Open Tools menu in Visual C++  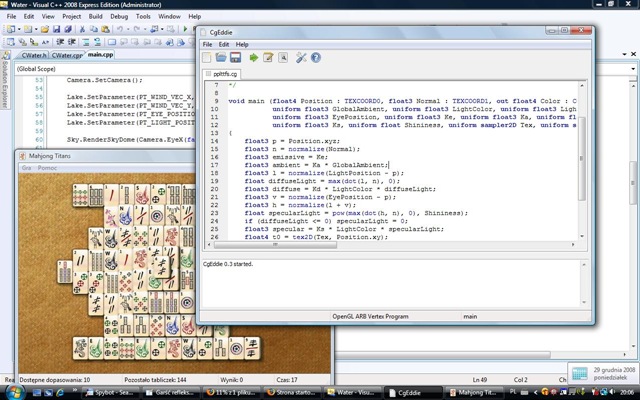click(x=143, y=16)
